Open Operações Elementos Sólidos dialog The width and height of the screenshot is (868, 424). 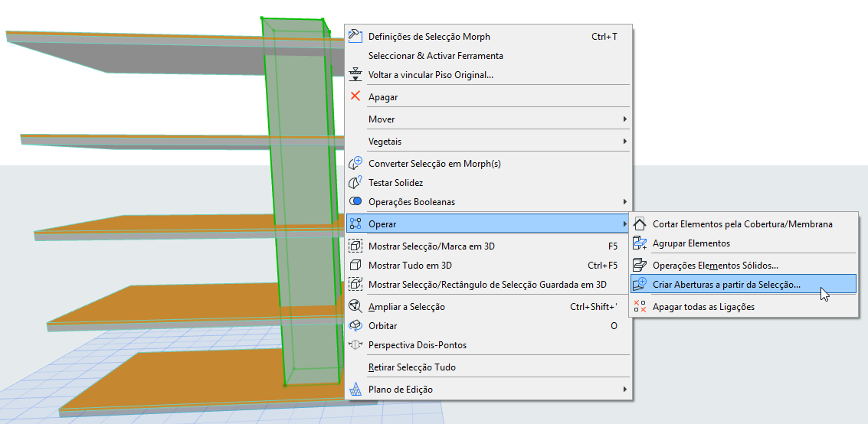743,266
